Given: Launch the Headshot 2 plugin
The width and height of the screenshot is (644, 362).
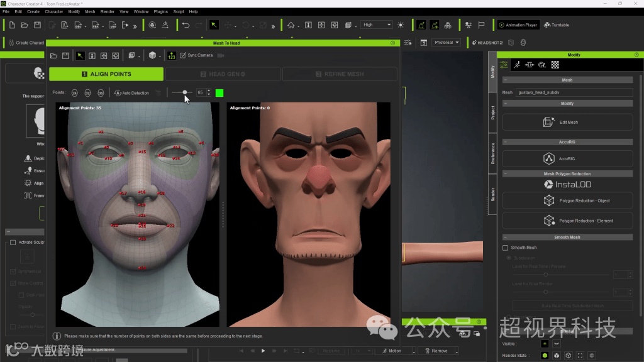Looking at the screenshot, I should [487, 43].
